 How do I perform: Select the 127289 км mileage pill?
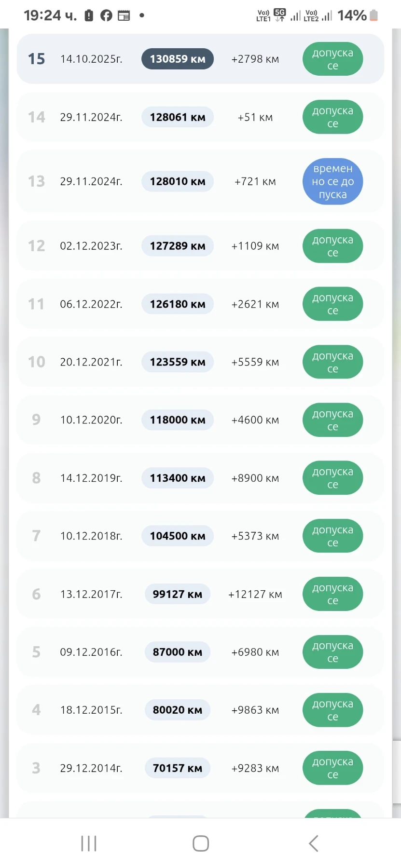(178, 246)
